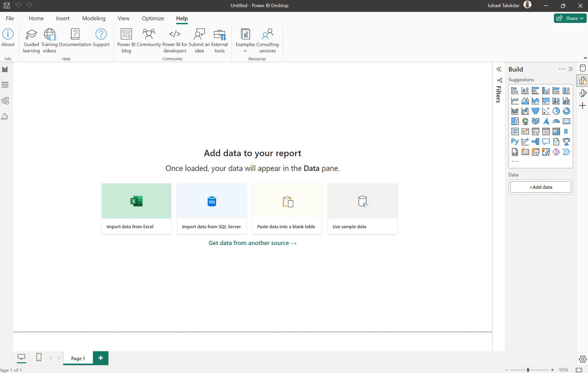Switch to the Insert tab
Image resolution: width=588 pixels, height=373 pixels.
tap(63, 18)
